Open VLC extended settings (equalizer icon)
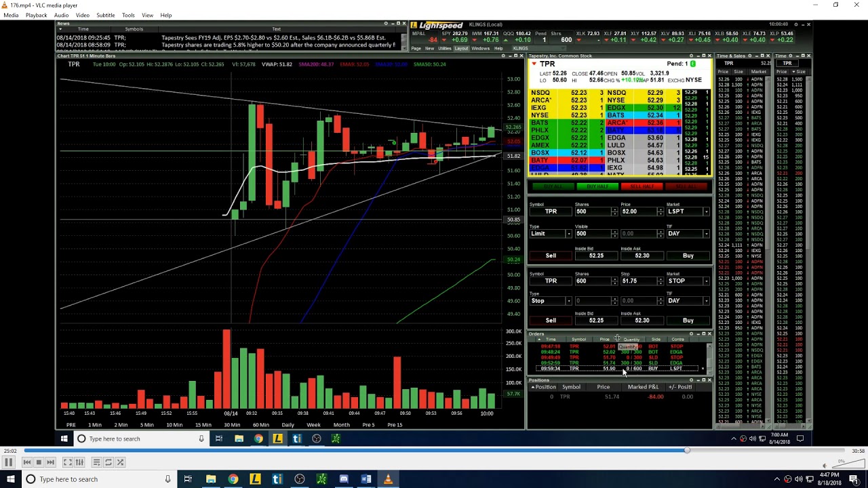The height and width of the screenshot is (488, 868). (x=79, y=462)
